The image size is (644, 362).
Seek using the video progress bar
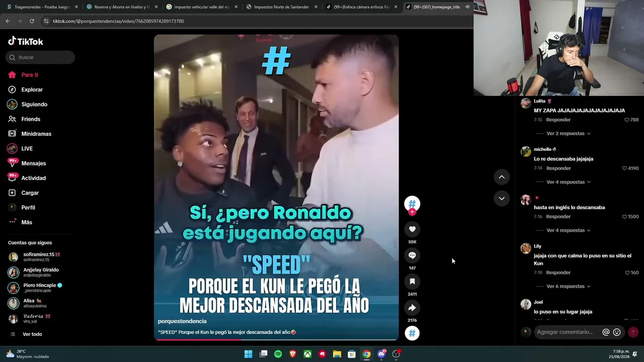click(276, 339)
